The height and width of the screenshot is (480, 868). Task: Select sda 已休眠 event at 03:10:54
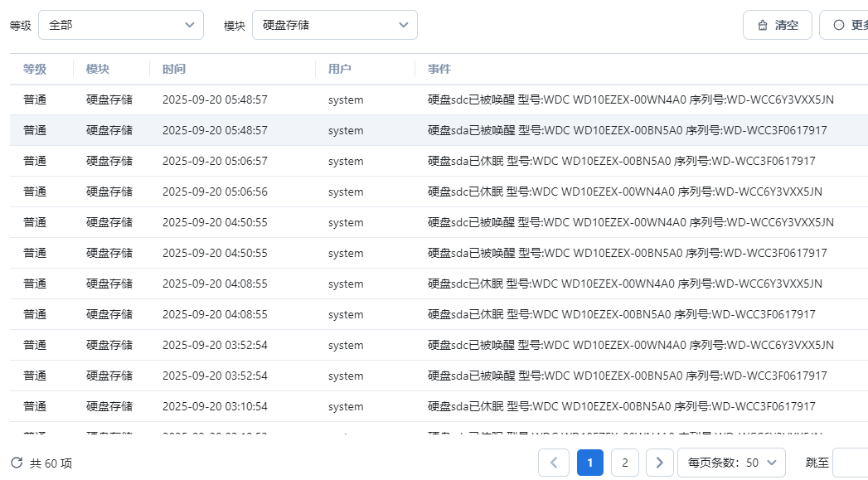[x=622, y=406]
